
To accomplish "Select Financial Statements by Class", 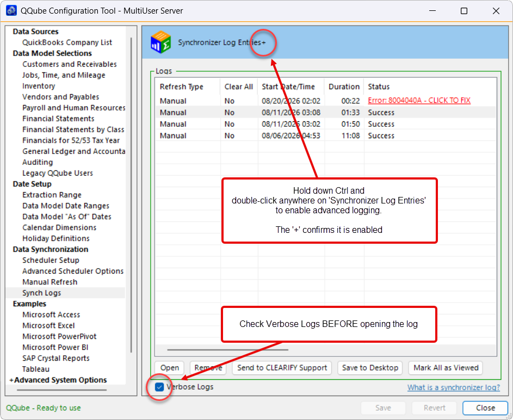I will tap(73, 129).
